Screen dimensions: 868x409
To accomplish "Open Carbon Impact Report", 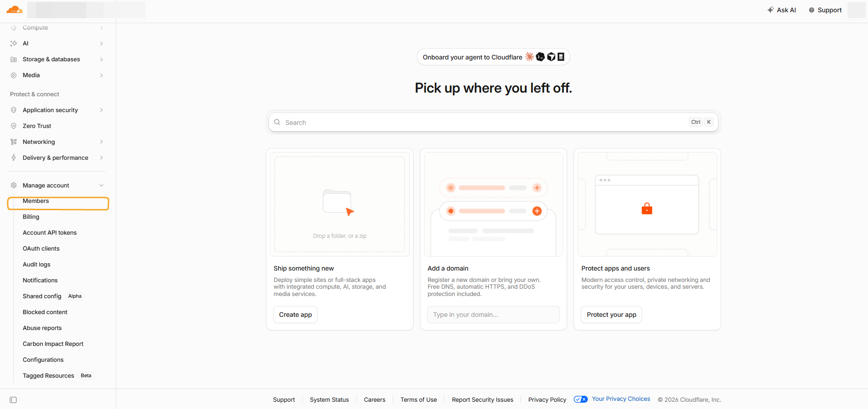I will point(53,344).
